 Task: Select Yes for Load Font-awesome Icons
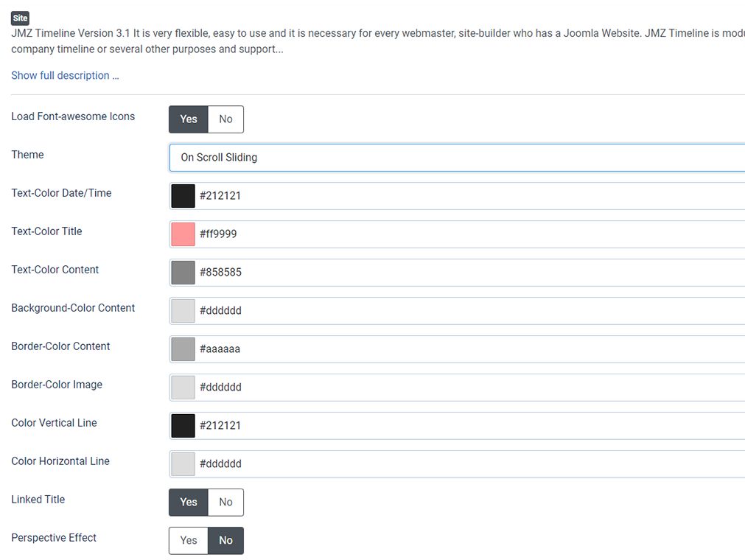[189, 119]
